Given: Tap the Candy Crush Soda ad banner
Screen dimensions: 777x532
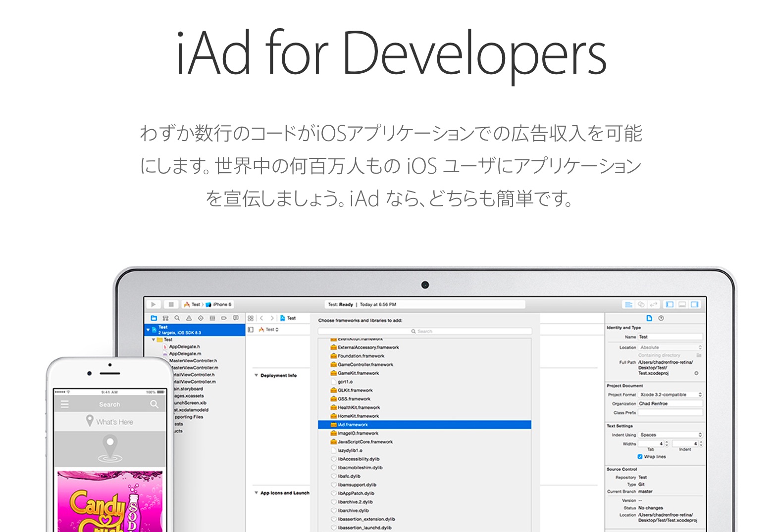Looking at the screenshot, I should point(110,501).
